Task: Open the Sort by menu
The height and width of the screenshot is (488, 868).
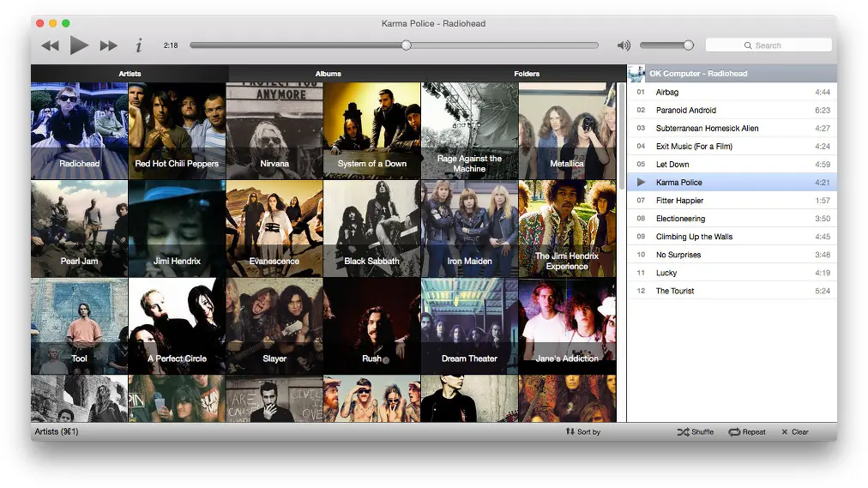Action: pyautogui.click(x=583, y=431)
